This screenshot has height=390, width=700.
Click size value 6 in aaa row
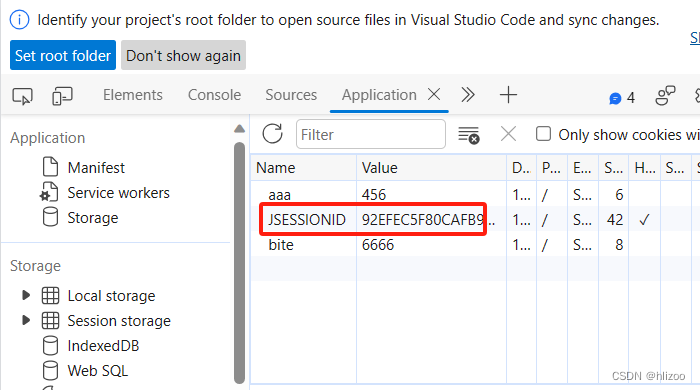[x=619, y=195]
